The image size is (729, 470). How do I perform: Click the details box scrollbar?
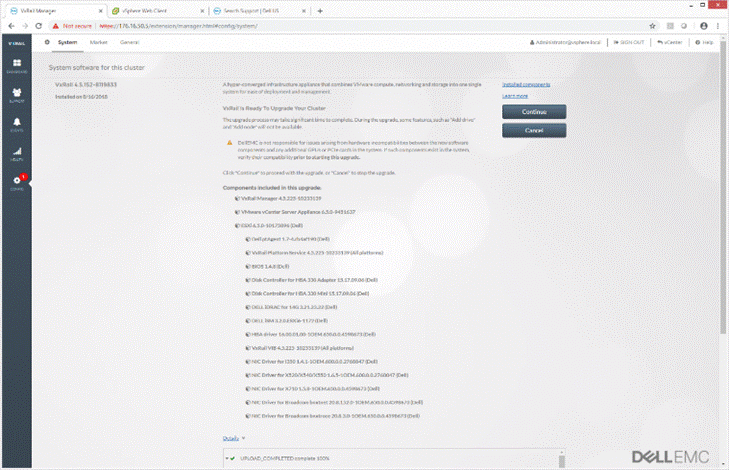[x=562, y=461]
